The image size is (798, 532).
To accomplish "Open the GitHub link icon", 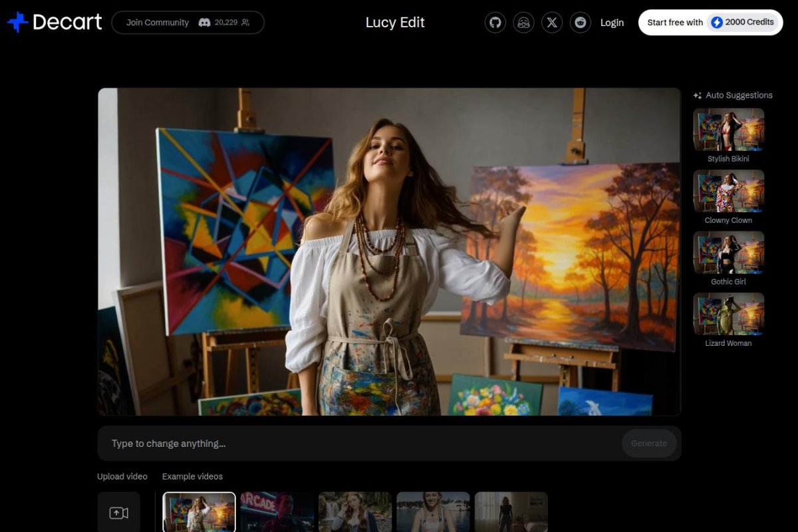I will (x=495, y=23).
